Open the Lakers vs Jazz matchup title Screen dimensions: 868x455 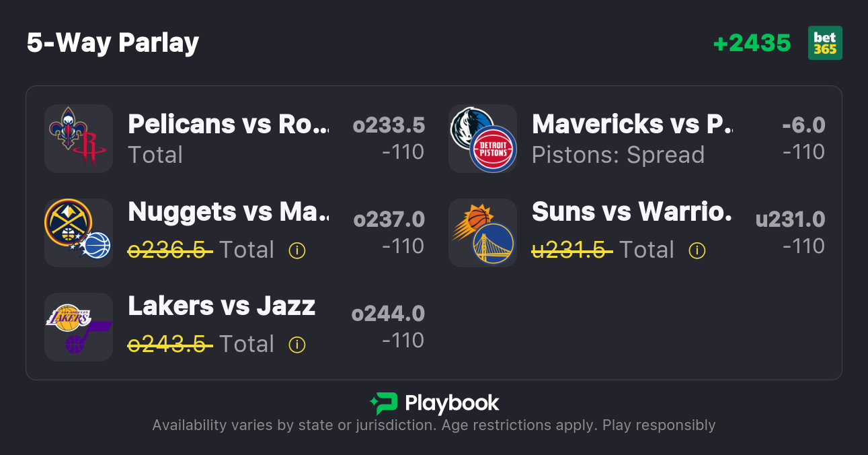[222, 306]
